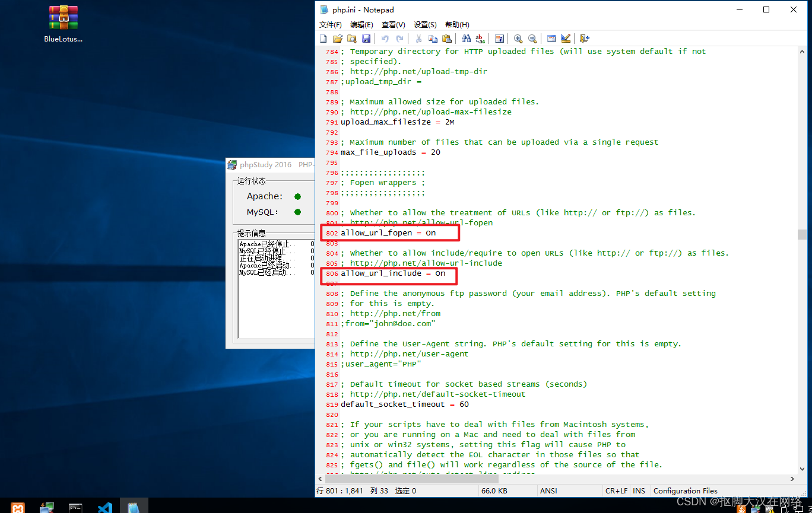Click the Cut scissors icon
This screenshot has width=812, height=513.
pyautogui.click(x=418, y=39)
